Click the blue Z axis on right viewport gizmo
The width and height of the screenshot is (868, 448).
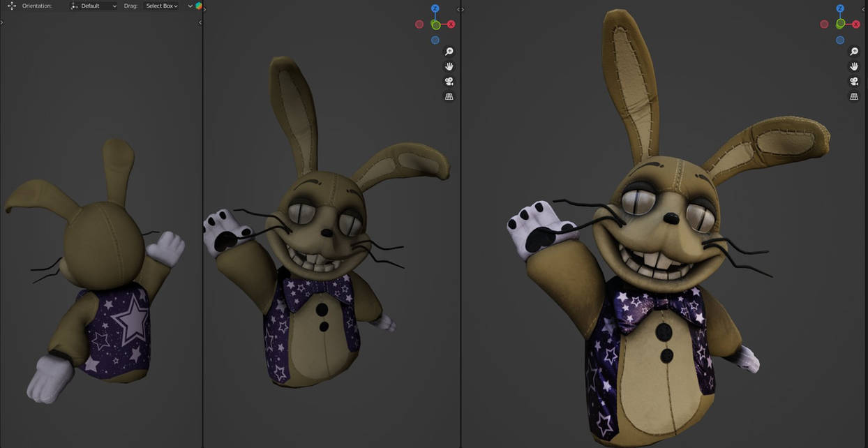coord(840,8)
